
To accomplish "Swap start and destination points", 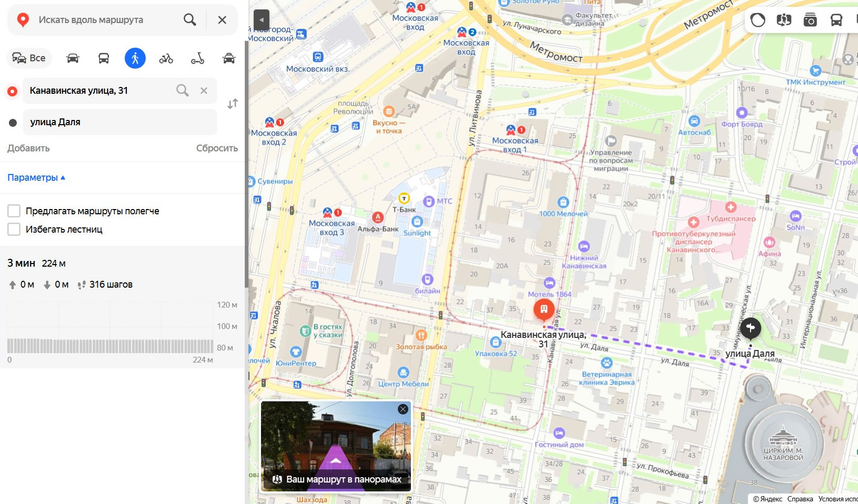I will click(x=233, y=104).
